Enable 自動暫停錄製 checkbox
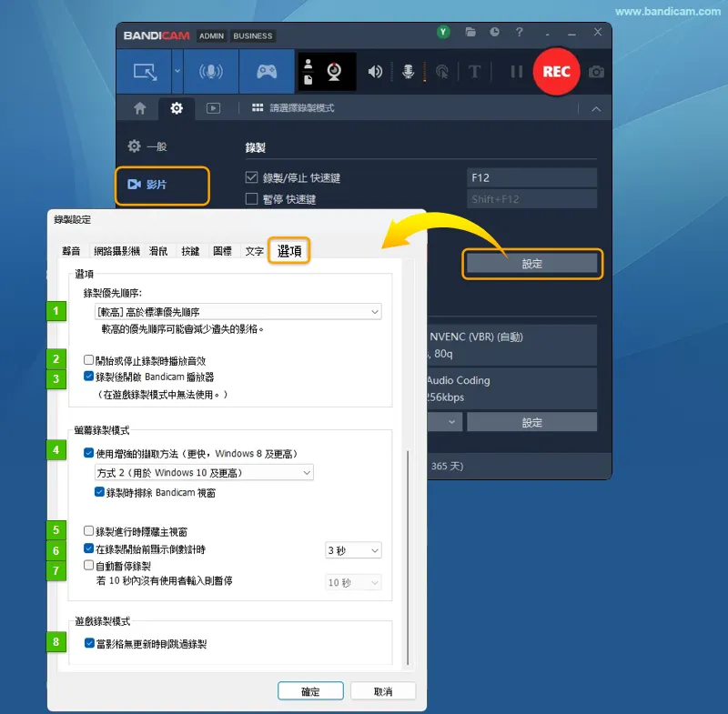Viewport: 728px width, 714px height. point(88,565)
